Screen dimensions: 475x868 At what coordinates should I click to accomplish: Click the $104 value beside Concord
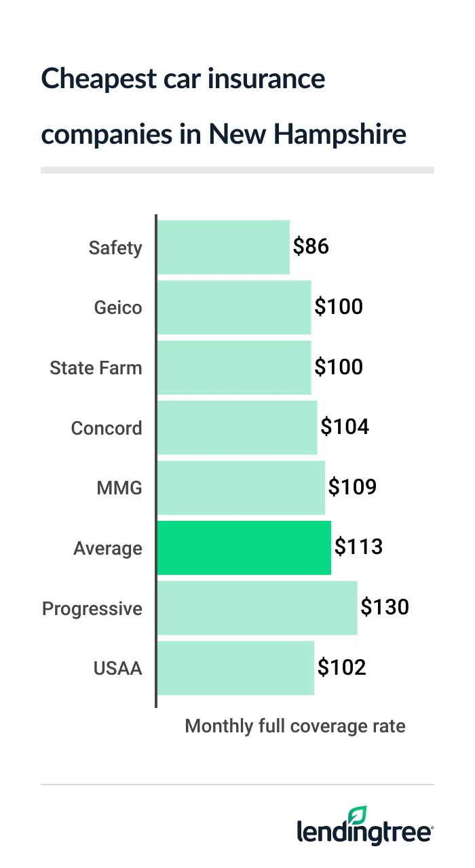tap(345, 427)
